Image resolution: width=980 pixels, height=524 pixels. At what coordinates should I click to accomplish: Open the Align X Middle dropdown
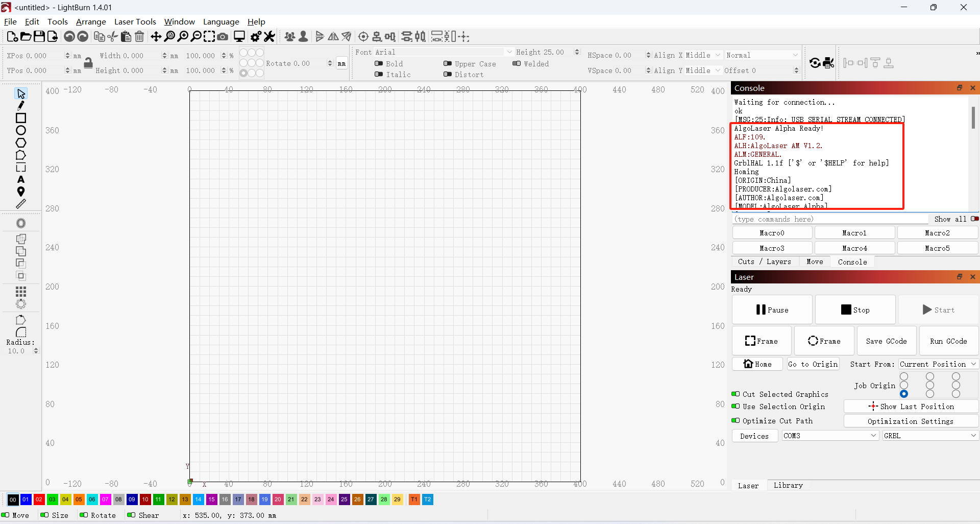703,55
